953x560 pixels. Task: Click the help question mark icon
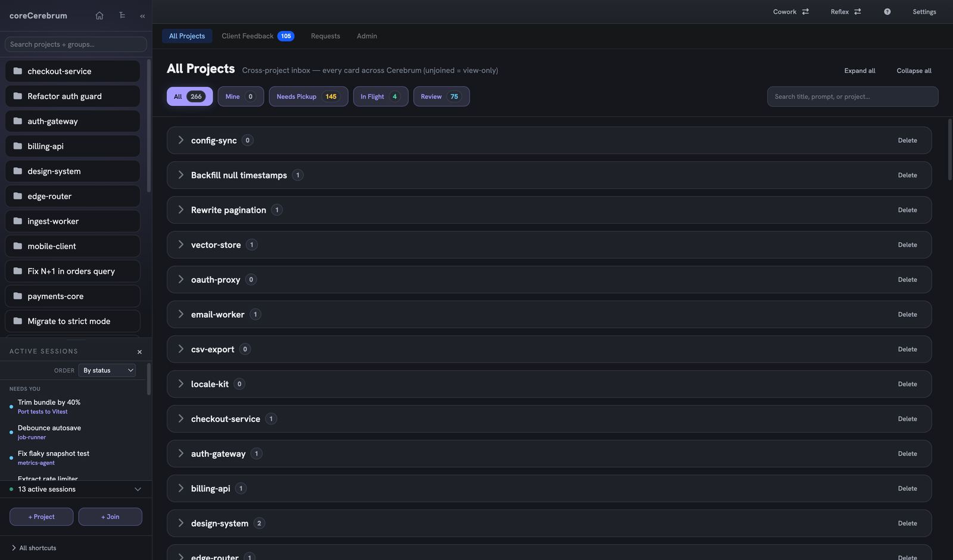click(887, 12)
